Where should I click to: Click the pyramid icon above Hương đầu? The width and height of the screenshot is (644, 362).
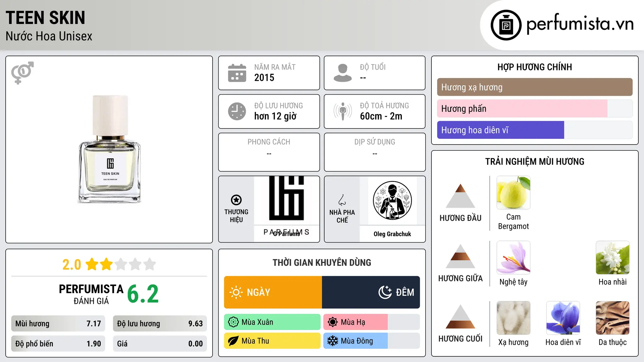click(460, 196)
